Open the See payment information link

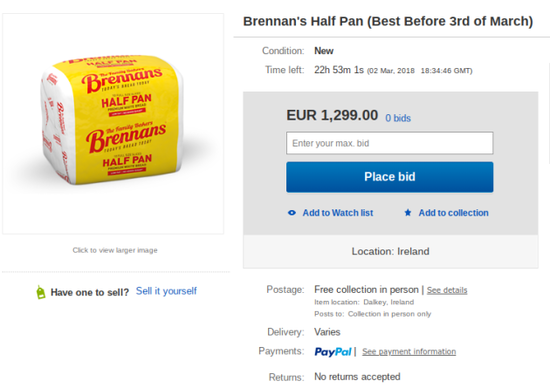pos(409,352)
